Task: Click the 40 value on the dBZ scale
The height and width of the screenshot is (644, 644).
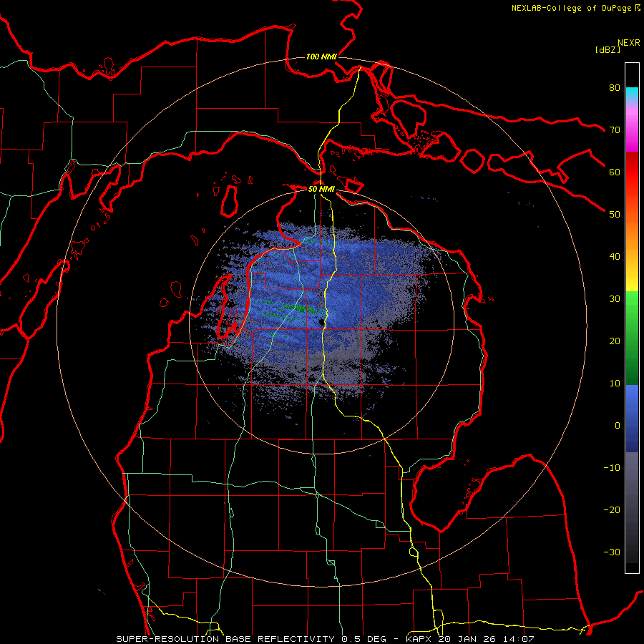Action: pos(615,257)
